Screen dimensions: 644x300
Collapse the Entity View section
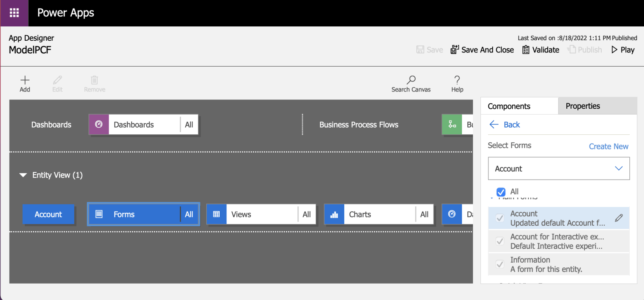coord(23,175)
